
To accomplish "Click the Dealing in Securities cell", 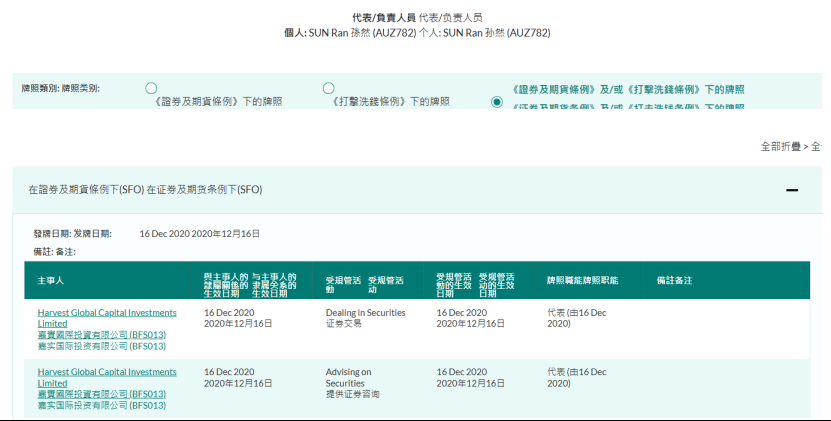I will click(366, 318).
